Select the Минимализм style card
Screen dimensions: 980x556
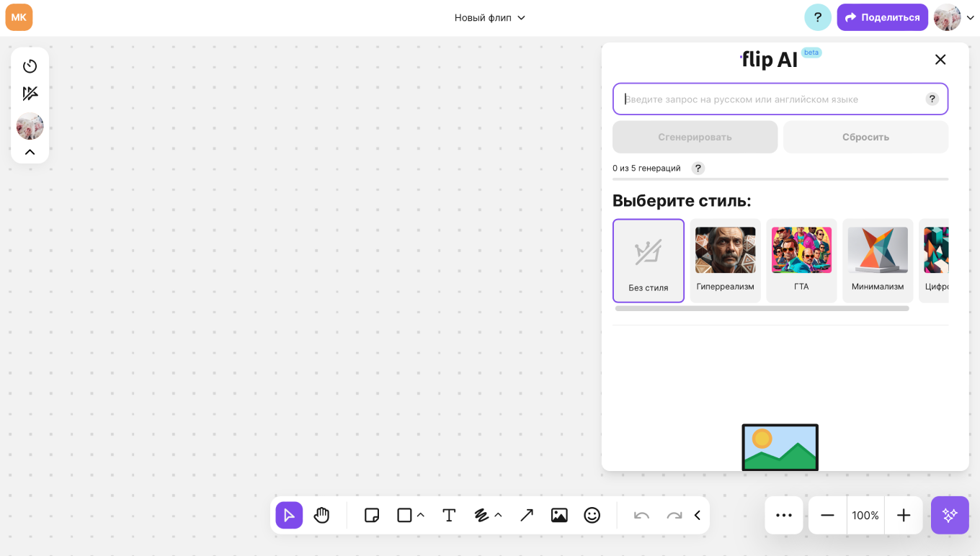[x=878, y=261]
